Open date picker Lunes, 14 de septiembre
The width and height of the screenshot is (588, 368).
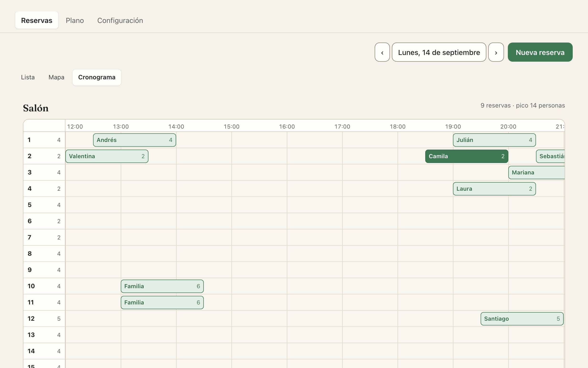439,52
